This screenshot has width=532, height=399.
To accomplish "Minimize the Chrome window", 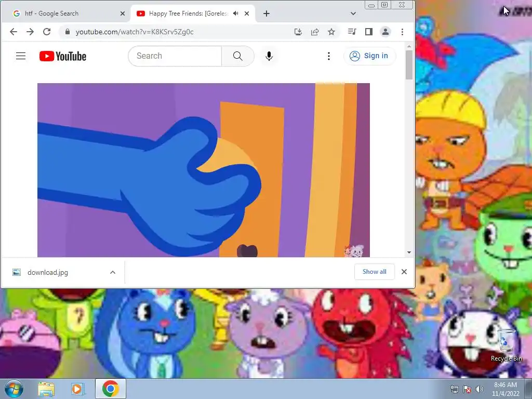I will pos(371,5).
